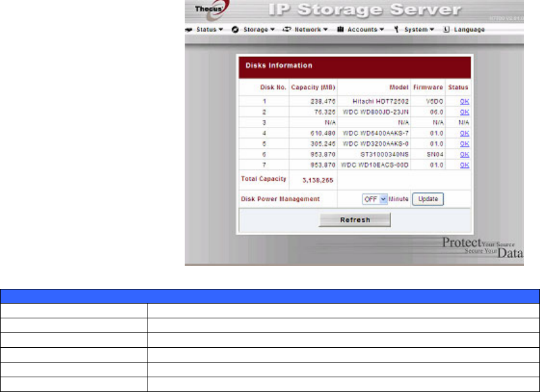Click the wrench icon beside System
540x392 pixels.
tap(396, 29)
